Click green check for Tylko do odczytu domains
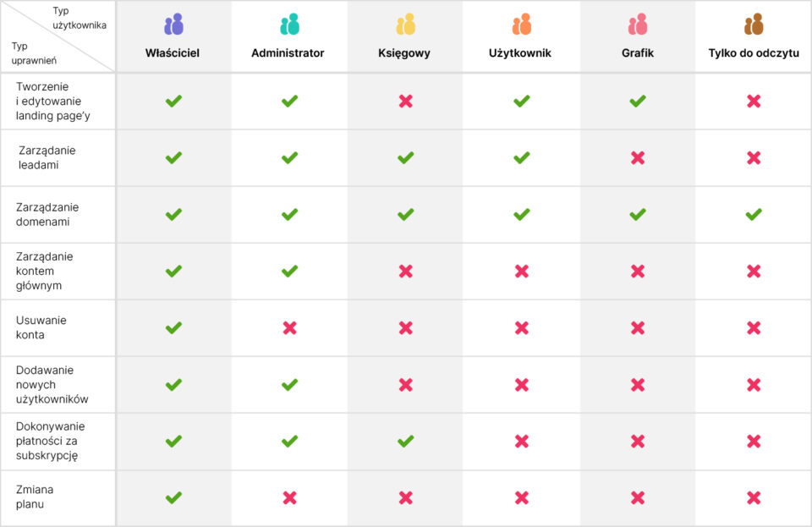 (754, 214)
